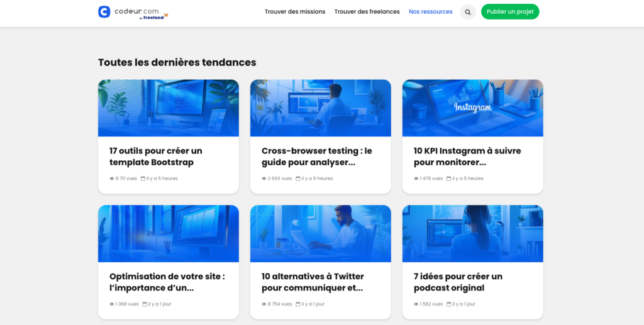Click the Bootstrap article desk monitor thumbnail
644x325 pixels.
coord(168,107)
